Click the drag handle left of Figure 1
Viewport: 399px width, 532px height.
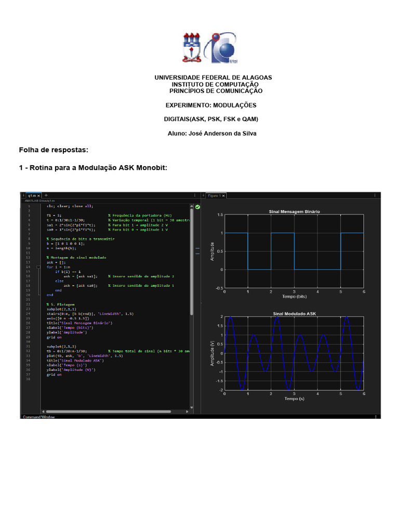[x=204, y=195]
